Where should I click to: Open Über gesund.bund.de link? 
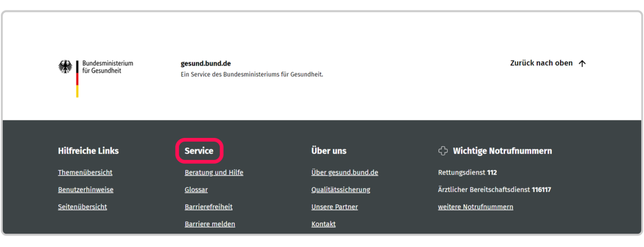(x=344, y=172)
